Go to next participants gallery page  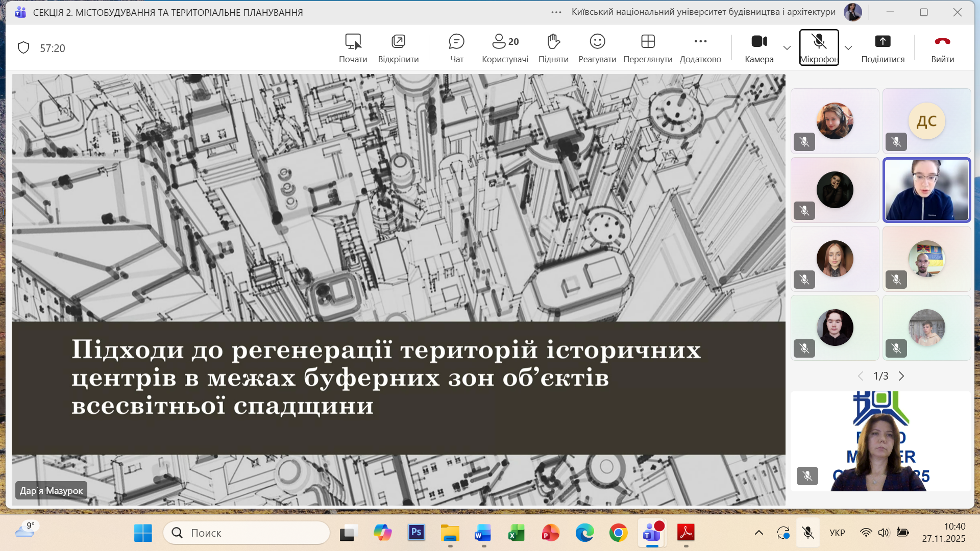(901, 376)
